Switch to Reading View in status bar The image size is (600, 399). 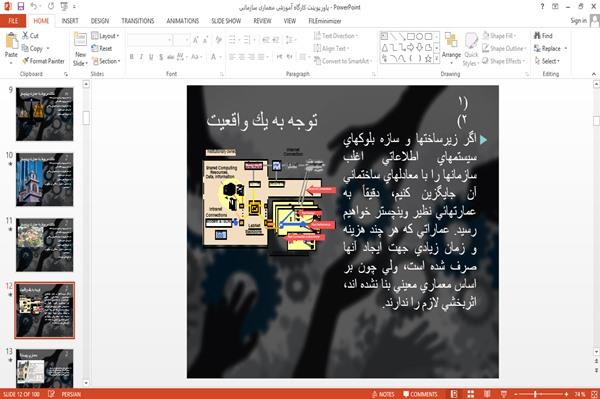[487, 394]
